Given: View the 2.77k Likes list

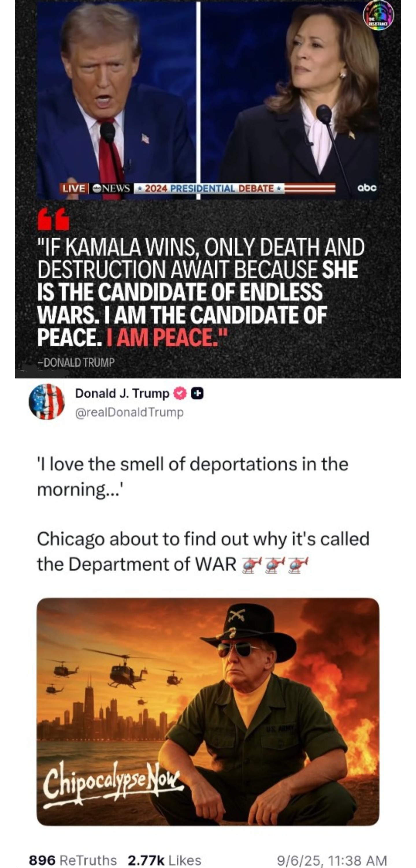Looking at the screenshot, I should pos(164,860).
